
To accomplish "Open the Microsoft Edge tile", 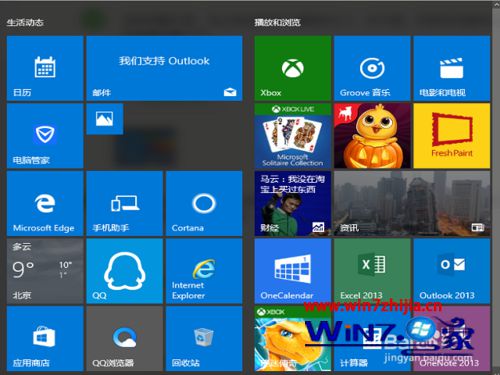I will point(45,204).
